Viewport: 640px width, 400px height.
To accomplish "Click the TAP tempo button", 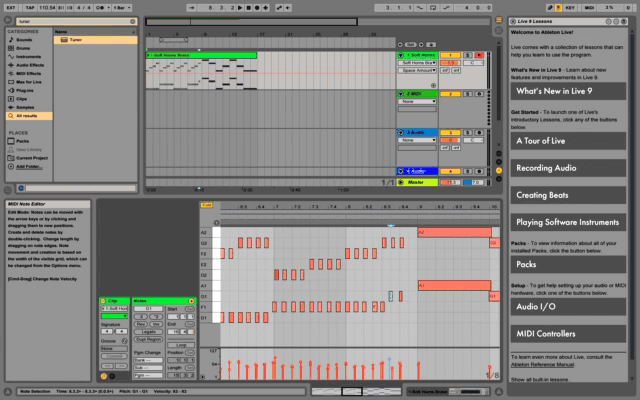I will (29, 7).
